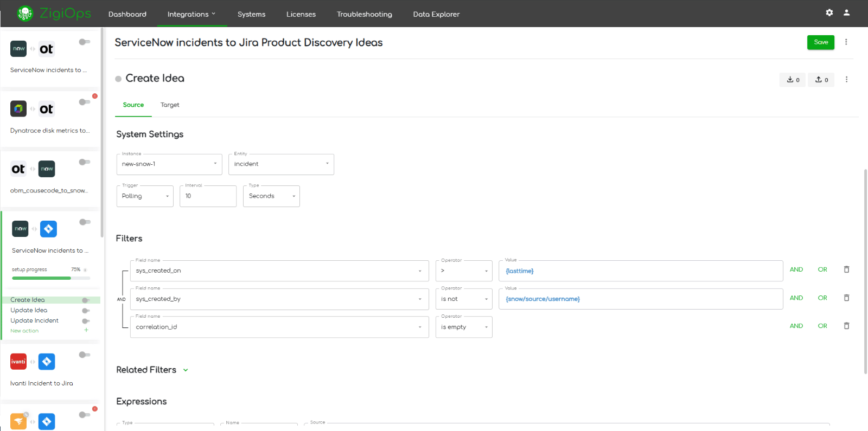Click the Interval input field
The image size is (868, 431).
coord(208,196)
